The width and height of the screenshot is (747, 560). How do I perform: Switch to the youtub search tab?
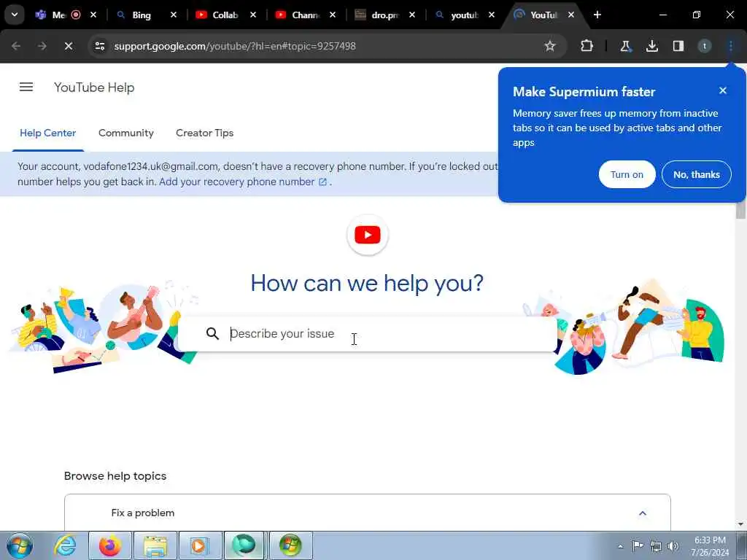pyautogui.click(x=464, y=15)
